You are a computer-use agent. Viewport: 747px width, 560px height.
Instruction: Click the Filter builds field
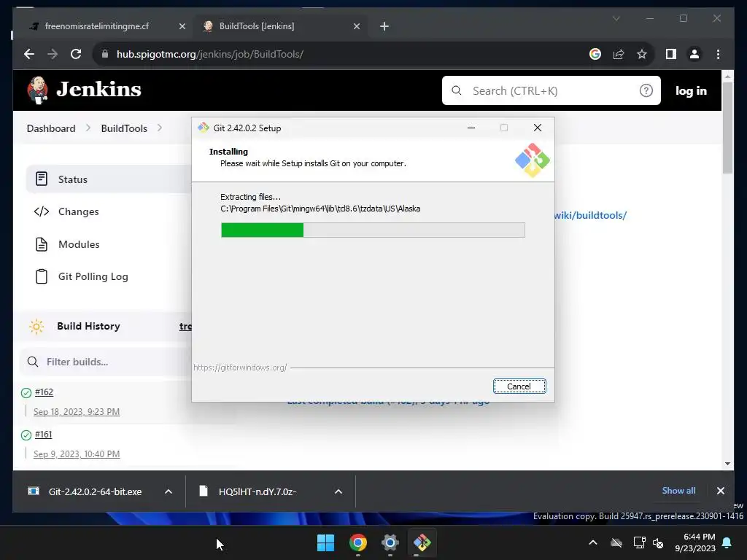point(107,362)
